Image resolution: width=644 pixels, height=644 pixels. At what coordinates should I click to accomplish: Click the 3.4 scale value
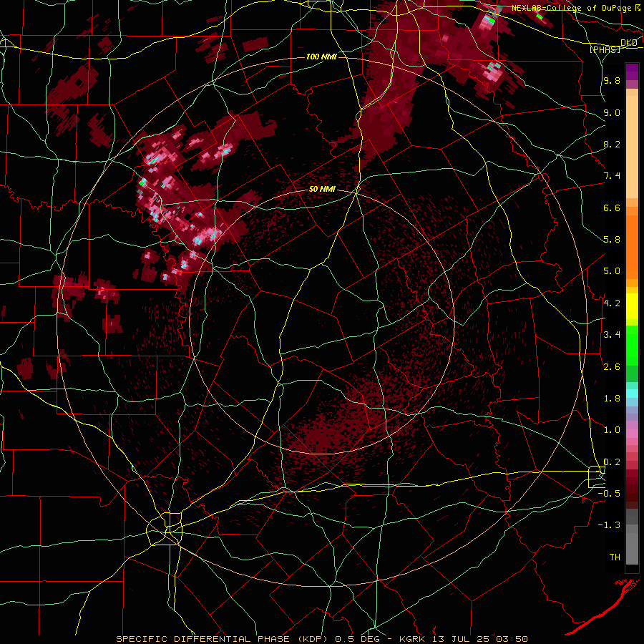612,335
